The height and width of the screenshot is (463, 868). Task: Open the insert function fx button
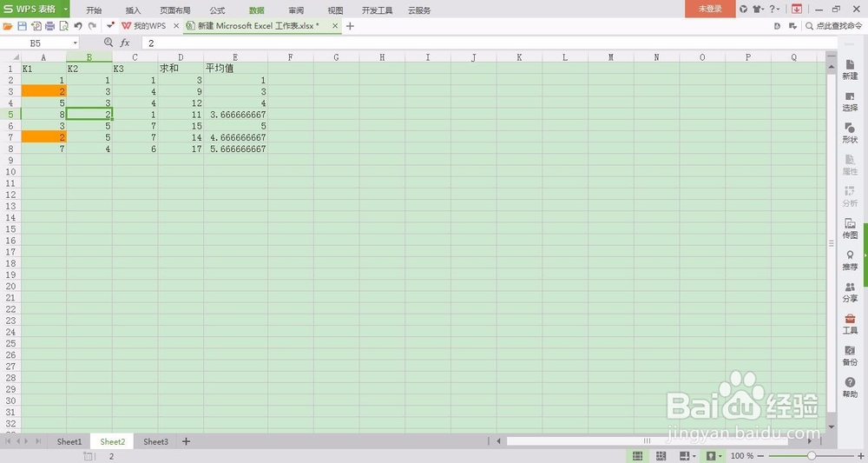click(124, 43)
